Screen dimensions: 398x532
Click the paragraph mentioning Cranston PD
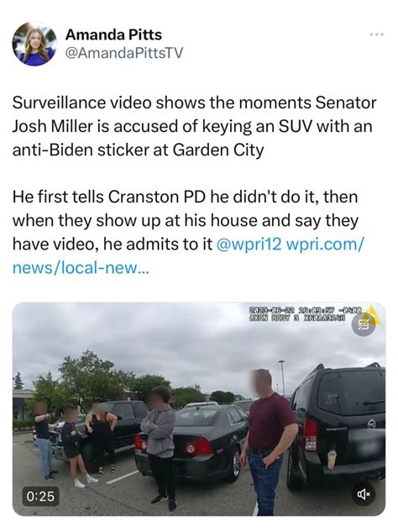point(188,232)
